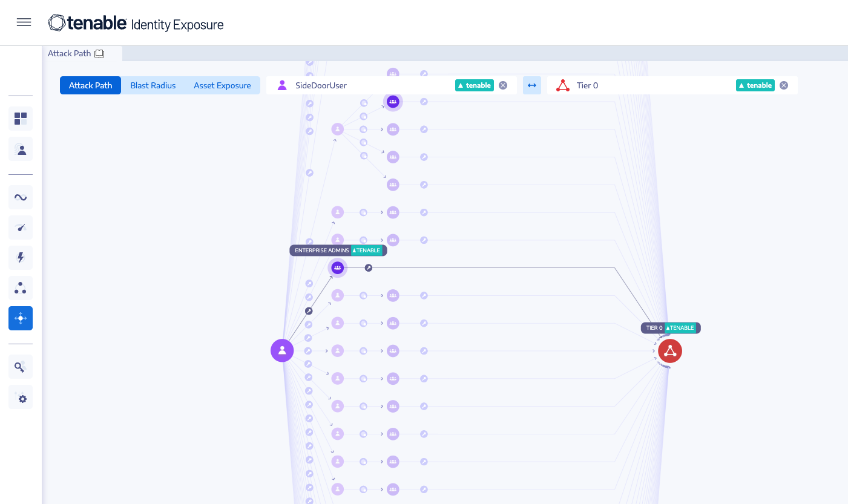This screenshot has height=504, width=848.
Task: Open the hamburger navigation menu
Action: pyautogui.click(x=24, y=23)
